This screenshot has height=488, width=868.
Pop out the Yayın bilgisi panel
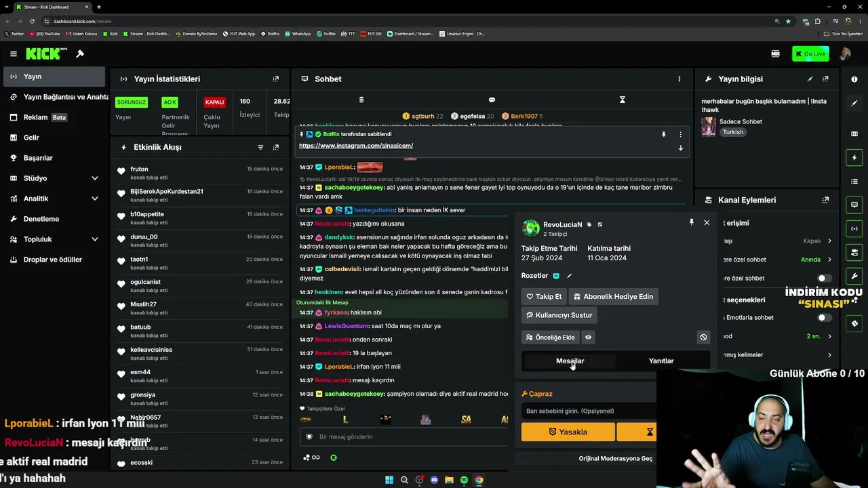[825, 79]
